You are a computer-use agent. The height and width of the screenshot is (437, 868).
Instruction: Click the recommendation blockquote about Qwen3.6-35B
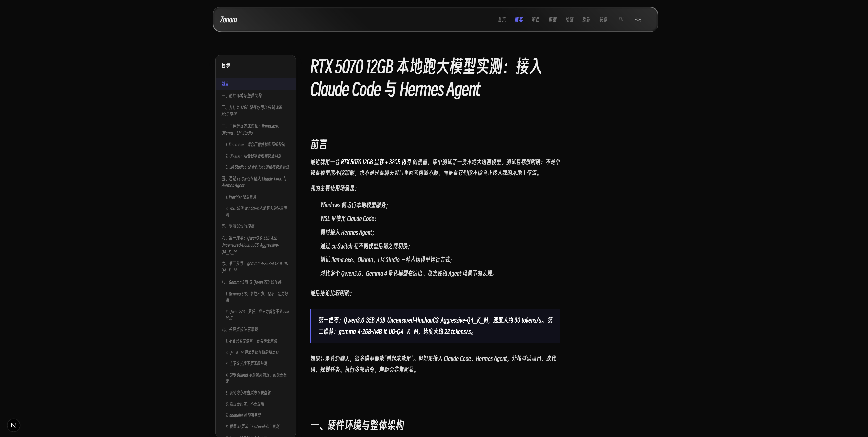(435, 326)
